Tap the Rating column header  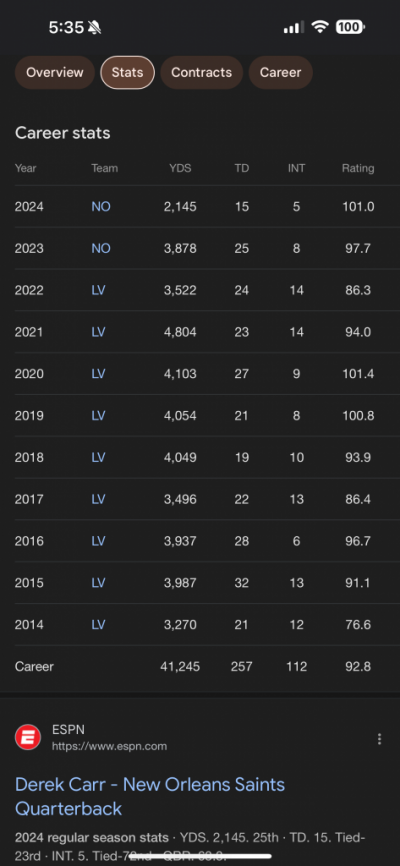coord(358,168)
